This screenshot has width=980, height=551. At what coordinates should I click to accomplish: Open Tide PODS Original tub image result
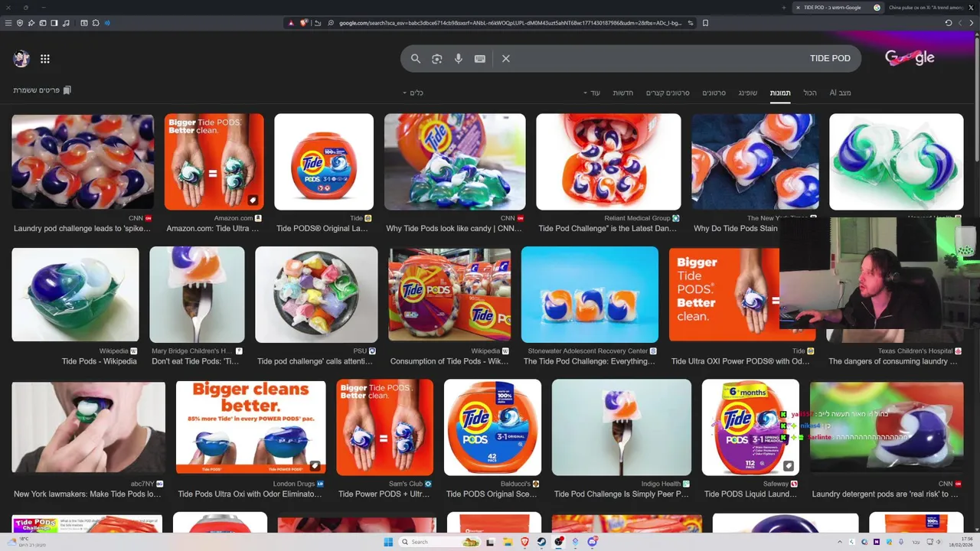tap(324, 161)
